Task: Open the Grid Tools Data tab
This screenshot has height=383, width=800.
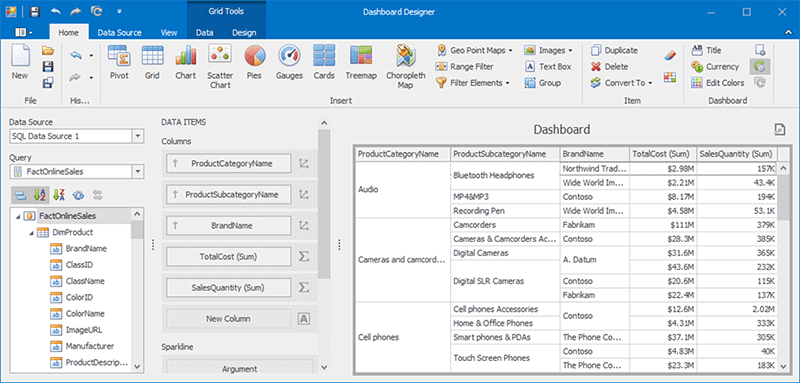Action: pyautogui.click(x=205, y=33)
